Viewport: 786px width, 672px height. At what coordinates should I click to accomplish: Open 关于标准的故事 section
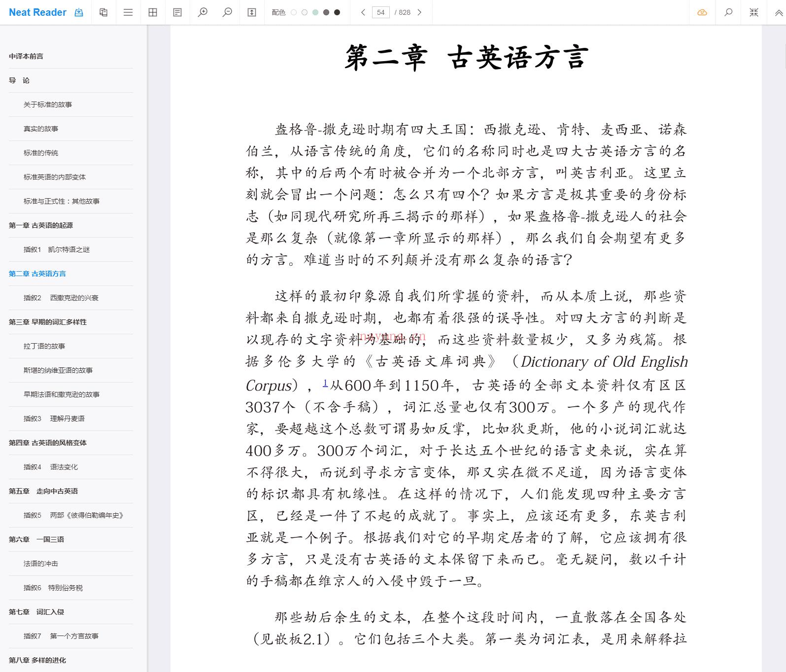tap(48, 105)
